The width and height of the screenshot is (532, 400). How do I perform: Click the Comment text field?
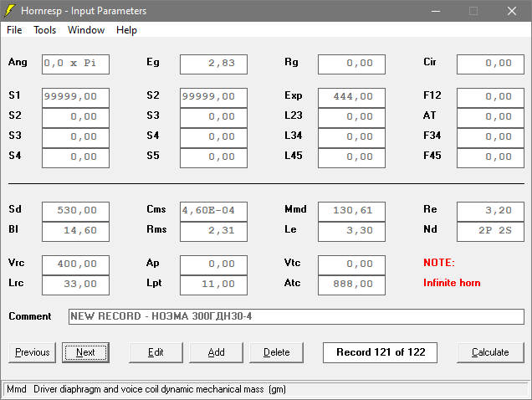(x=296, y=317)
